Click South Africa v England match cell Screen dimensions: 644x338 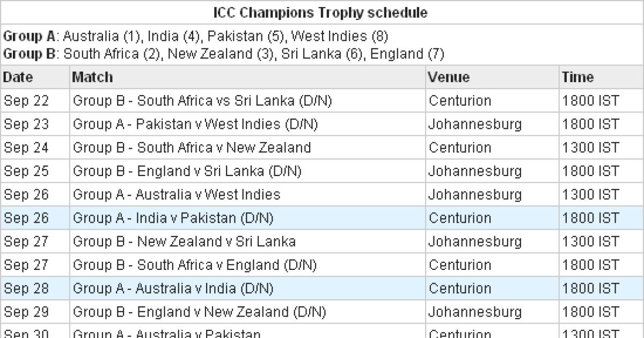pos(194,265)
